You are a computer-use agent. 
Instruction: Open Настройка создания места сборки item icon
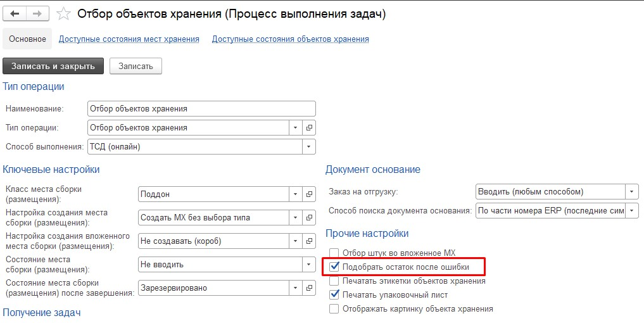[x=309, y=217]
